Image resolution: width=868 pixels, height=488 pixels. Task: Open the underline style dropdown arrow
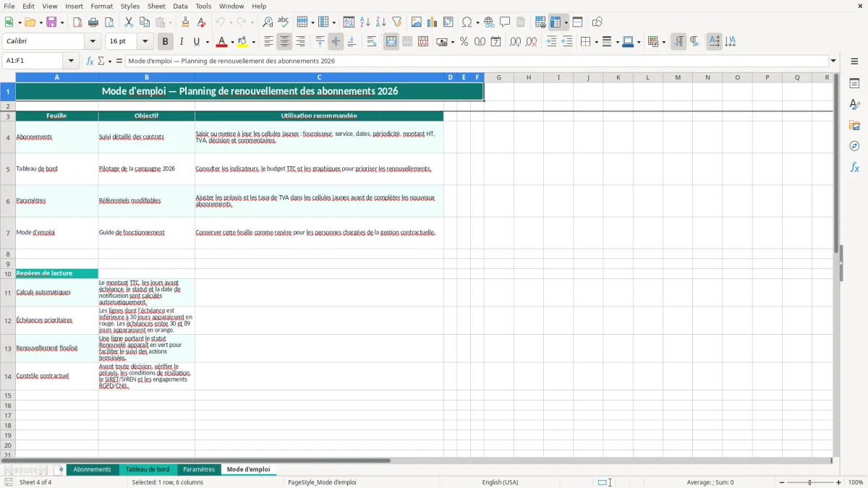pos(207,42)
